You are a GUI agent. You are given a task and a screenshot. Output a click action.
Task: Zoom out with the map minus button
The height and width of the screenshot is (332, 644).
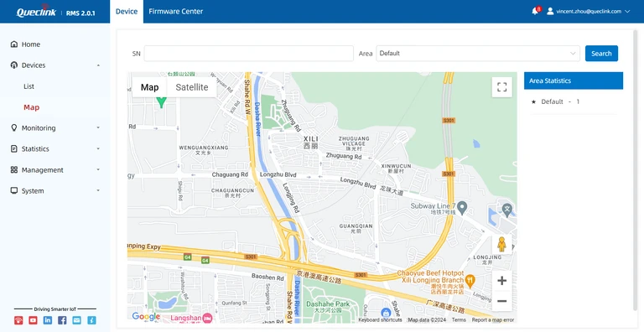coord(502,301)
